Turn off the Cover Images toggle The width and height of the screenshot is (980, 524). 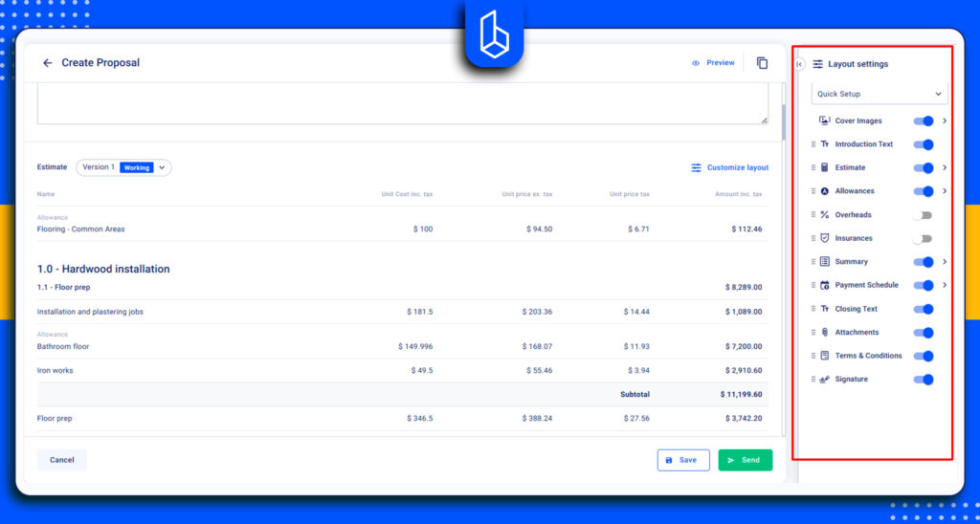[924, 120]
